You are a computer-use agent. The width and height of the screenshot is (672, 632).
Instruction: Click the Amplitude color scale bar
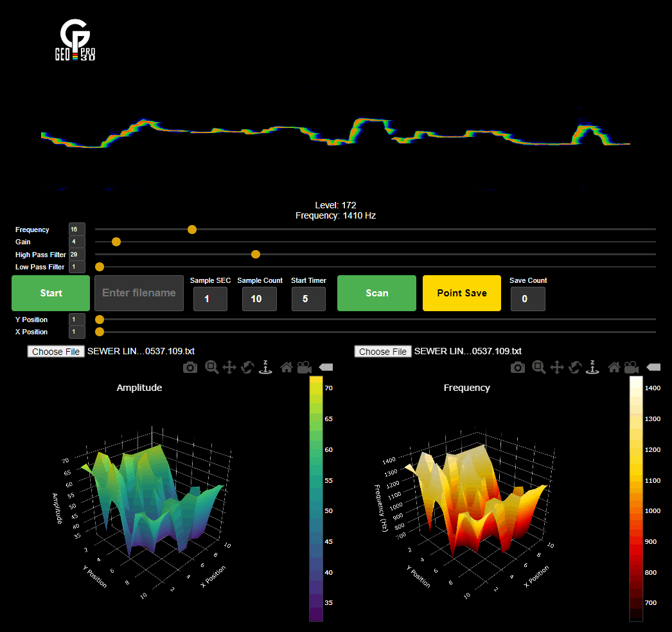[316, 499]
